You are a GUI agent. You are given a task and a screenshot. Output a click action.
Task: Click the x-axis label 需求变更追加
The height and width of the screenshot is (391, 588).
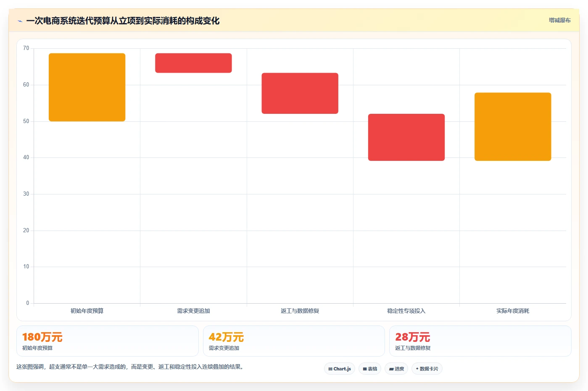193,311
